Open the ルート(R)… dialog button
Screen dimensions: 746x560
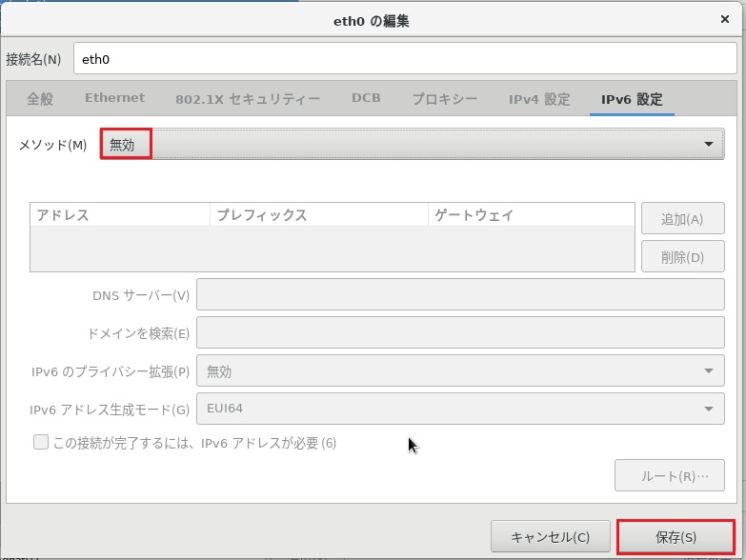670,475
